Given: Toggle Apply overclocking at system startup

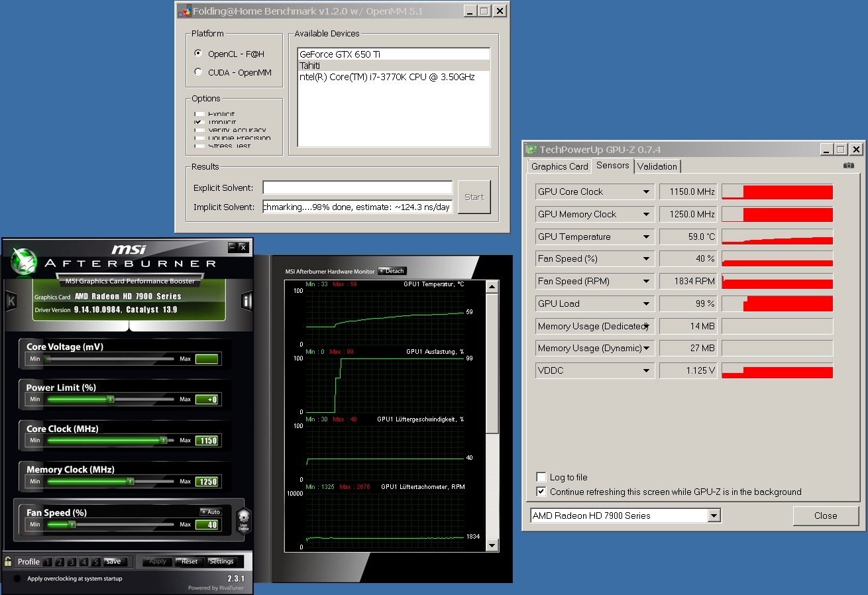Looking at the screenshot, I should point(17,578).
